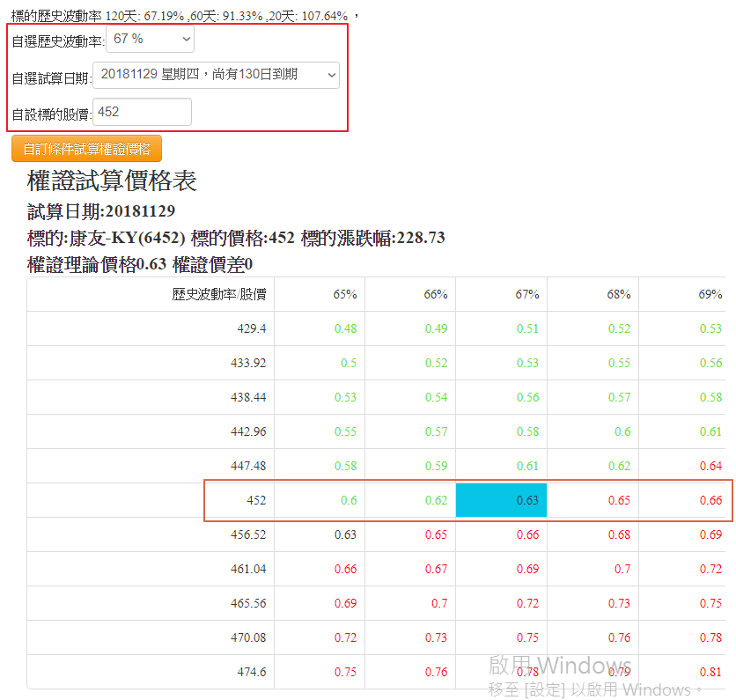This screenshot has width=736, height=700.
Task: Click 0.65 in the 452 row, 68% column
Action: [619, 500]
